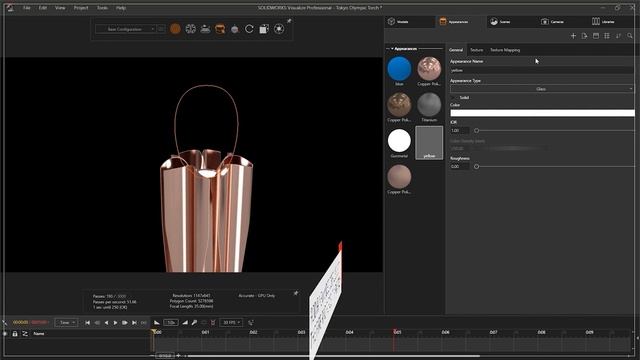This screenshot has height=360, width=640.
Task: Open the Edit menu
Action: 43,8
